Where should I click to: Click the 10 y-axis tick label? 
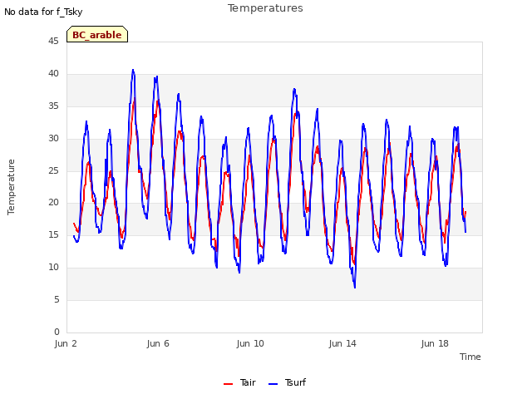[x=53, y=268]
